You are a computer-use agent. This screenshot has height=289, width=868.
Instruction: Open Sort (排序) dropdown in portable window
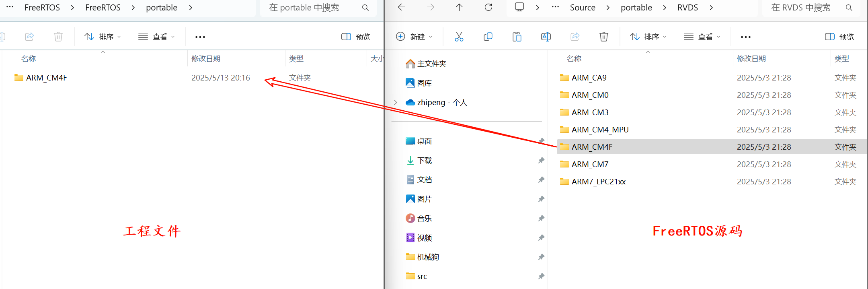tap(102, 37)
